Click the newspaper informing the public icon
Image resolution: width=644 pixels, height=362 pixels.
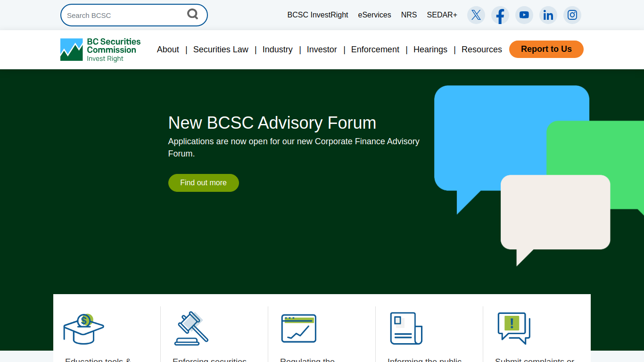point(406,329)
